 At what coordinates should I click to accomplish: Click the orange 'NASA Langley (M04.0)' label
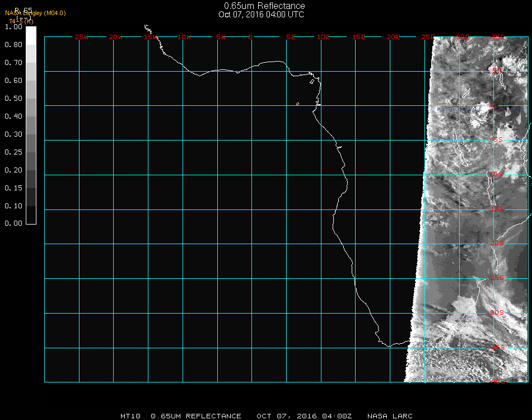pos(35,13)
